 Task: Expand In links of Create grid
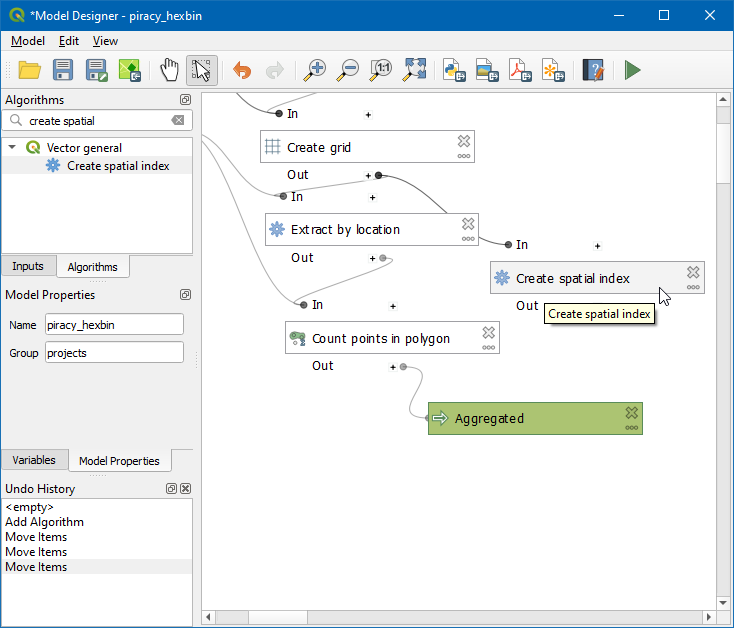[368, 115]
